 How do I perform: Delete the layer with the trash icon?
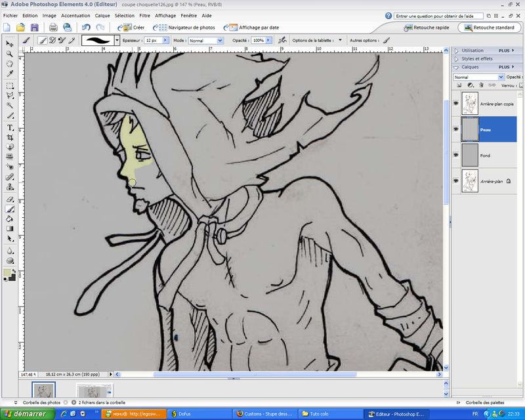(x=481, y=85)
